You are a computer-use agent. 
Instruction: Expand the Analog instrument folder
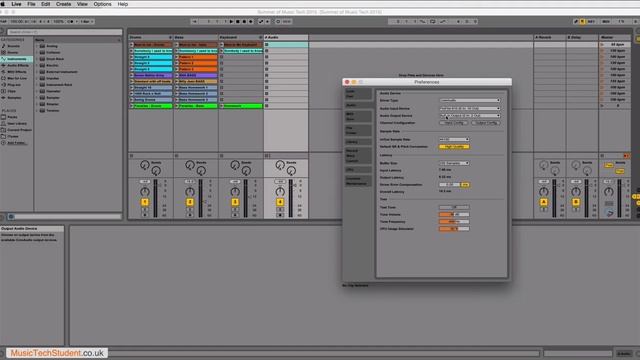[x=37, y=46]
